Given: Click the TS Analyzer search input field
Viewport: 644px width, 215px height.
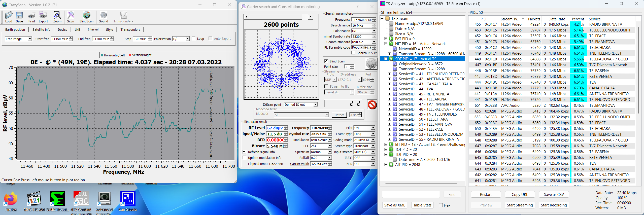Looking at the screenshot, I should (x=411, y=194).
